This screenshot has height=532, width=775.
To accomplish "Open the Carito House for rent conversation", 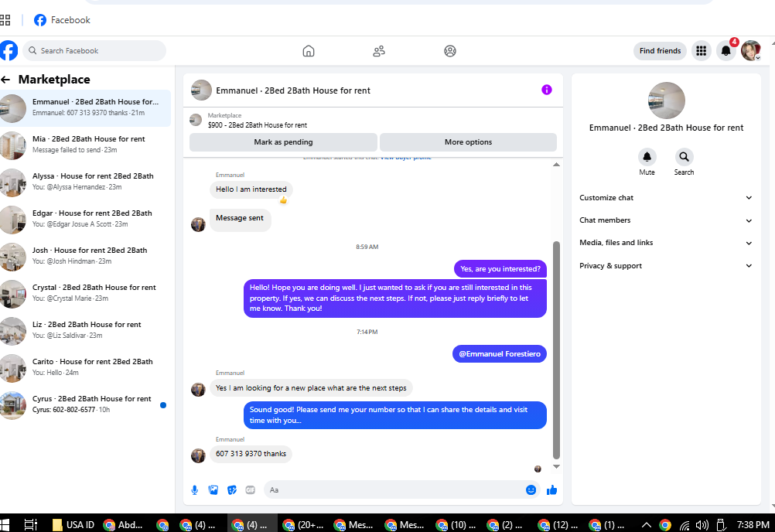I will point(86,367).
